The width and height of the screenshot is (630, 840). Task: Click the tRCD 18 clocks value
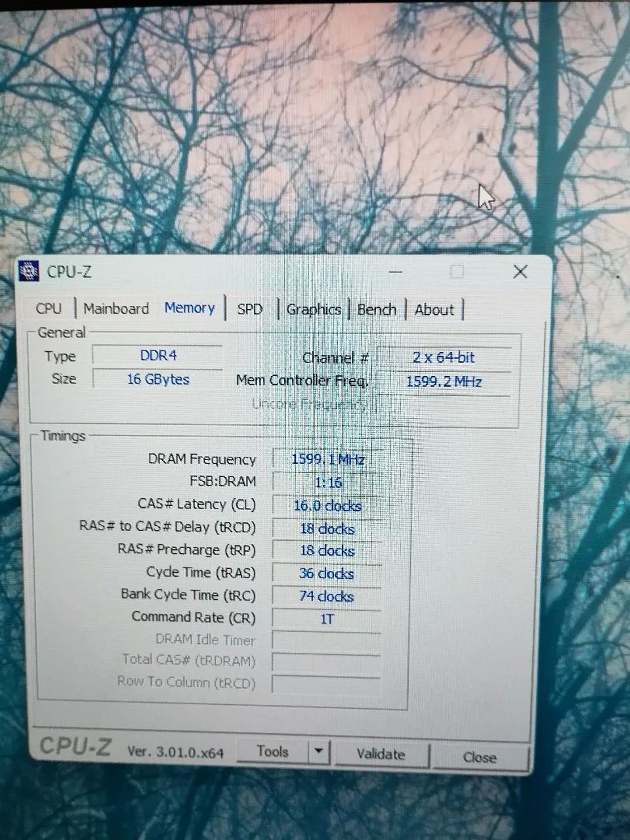coord(327,528)
